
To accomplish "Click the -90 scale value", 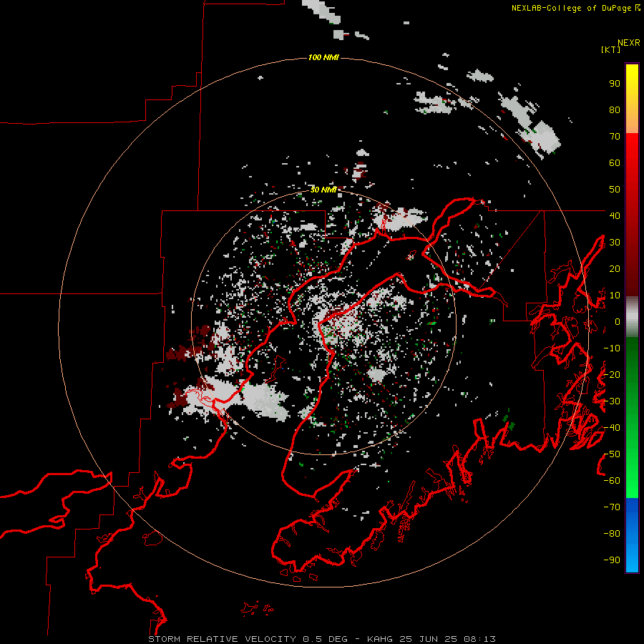I will pyautogui.click(x=612, y=560).
